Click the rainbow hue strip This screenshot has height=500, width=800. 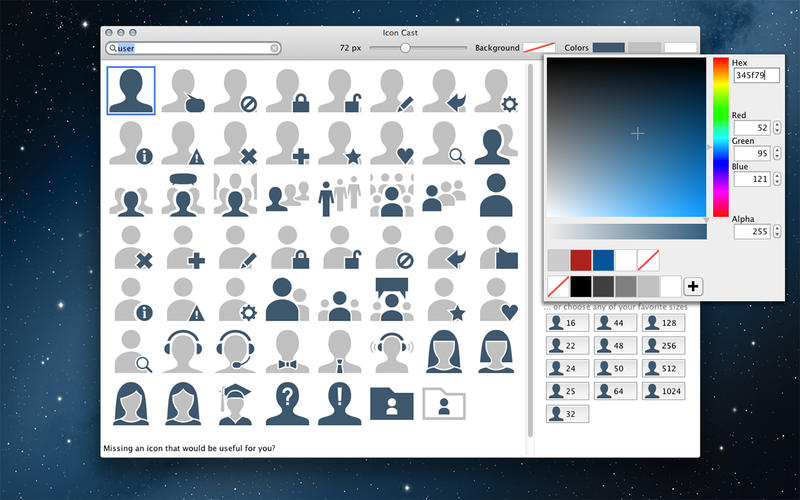pyautogui.click(x=720, y=137)
